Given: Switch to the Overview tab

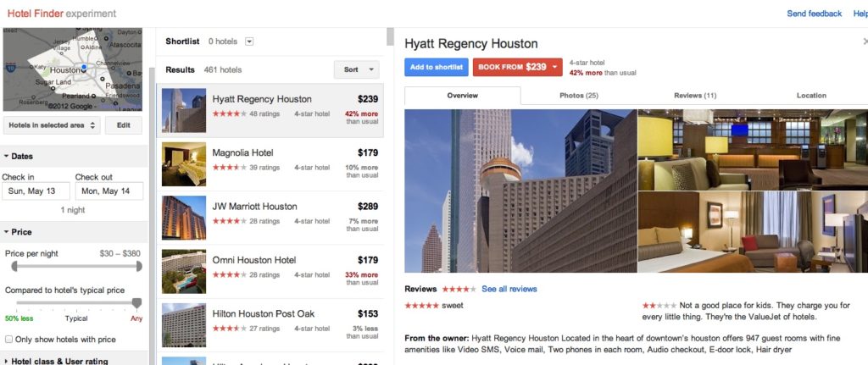Looking at the screenshot, I should (x=462, y=96).
